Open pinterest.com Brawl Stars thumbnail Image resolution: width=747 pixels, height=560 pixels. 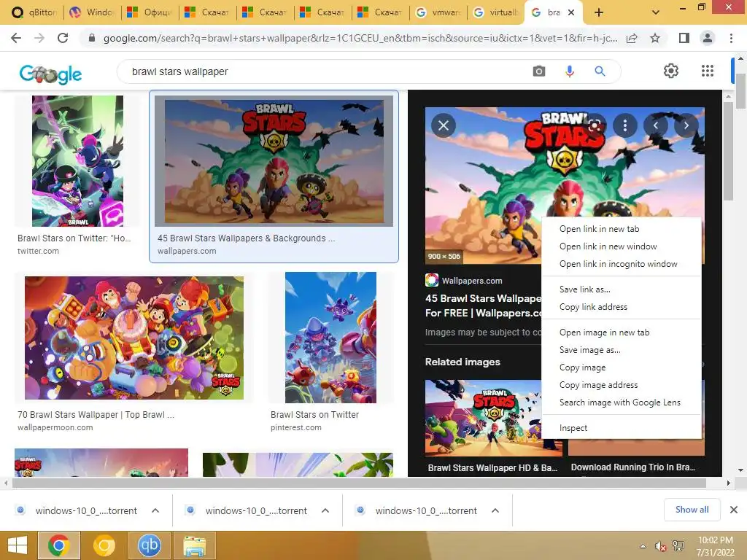(330, 338)
